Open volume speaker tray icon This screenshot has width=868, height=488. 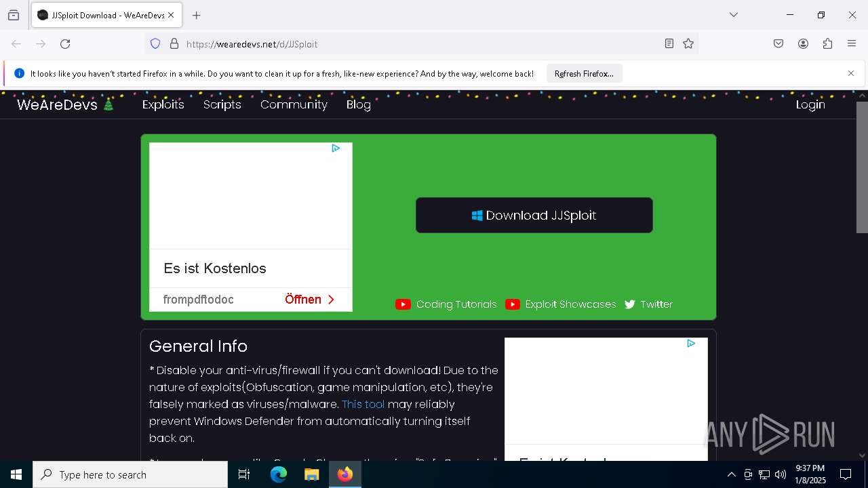coord(781,474)
